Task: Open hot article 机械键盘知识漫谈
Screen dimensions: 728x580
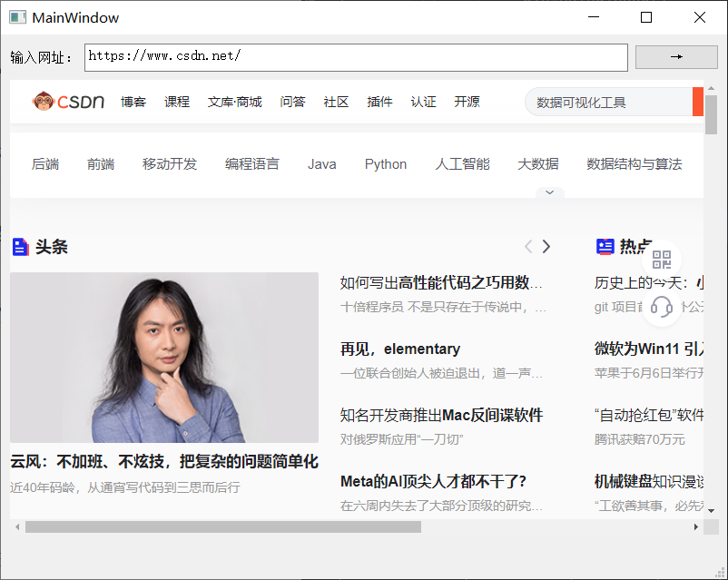Action: click(x=649, y=482)
